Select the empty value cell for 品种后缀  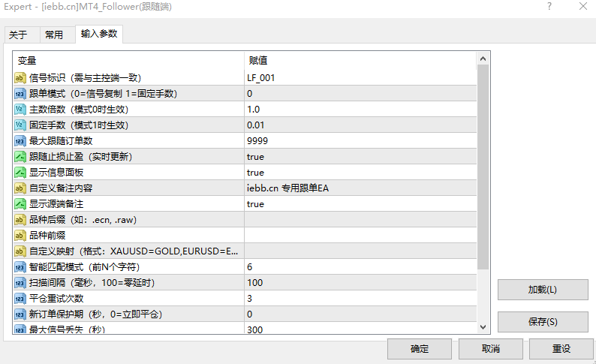click(360, 220)
